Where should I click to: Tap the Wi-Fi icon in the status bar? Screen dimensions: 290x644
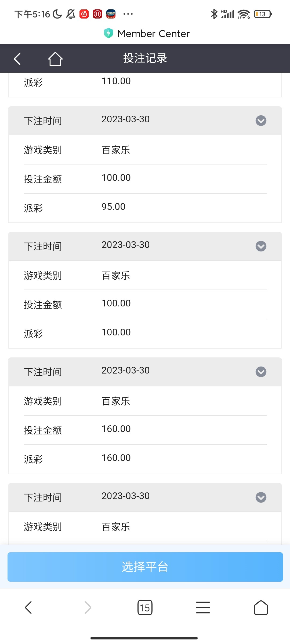[x=244, y=14]
